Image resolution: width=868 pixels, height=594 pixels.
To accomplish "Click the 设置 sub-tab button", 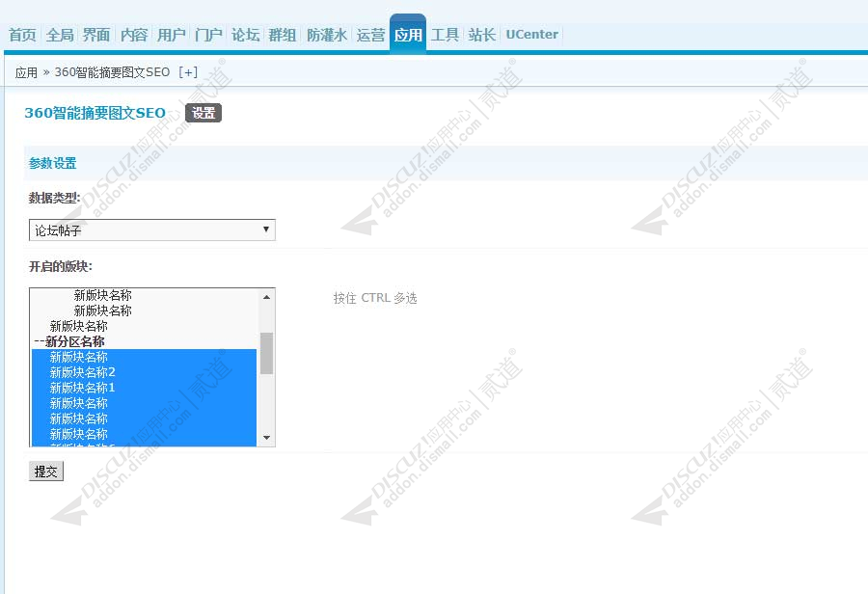I will pyautogui.click(x=203, y=113).
